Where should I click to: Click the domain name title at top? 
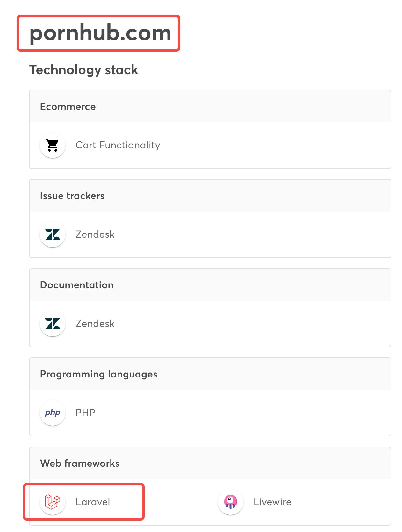point(100,33)
